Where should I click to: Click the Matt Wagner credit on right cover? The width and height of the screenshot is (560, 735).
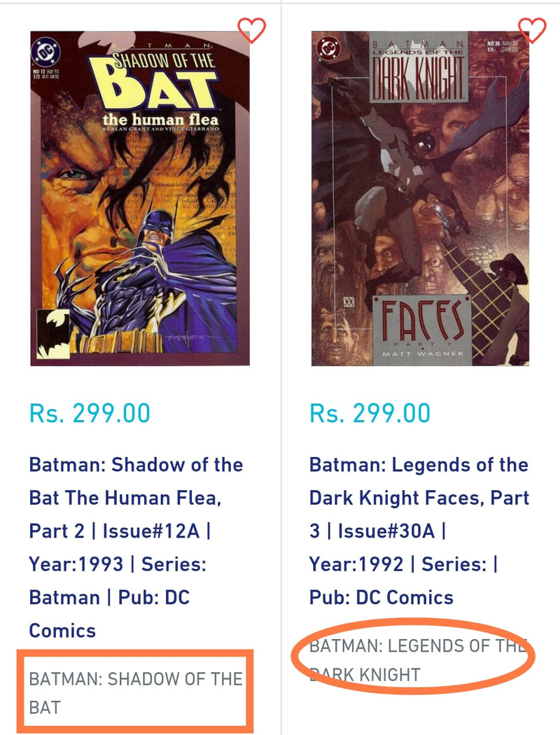(x=423, y=353)
